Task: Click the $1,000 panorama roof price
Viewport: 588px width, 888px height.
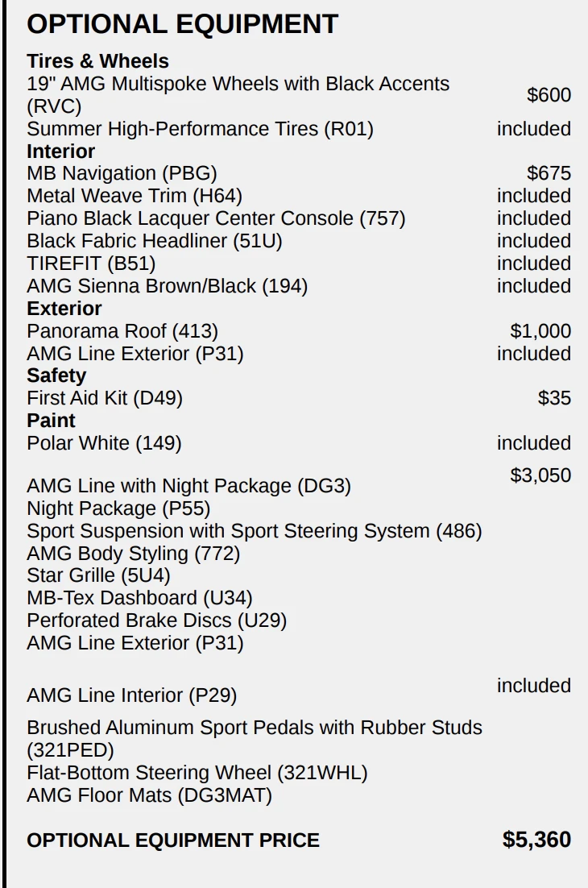Action: [540, 331]
